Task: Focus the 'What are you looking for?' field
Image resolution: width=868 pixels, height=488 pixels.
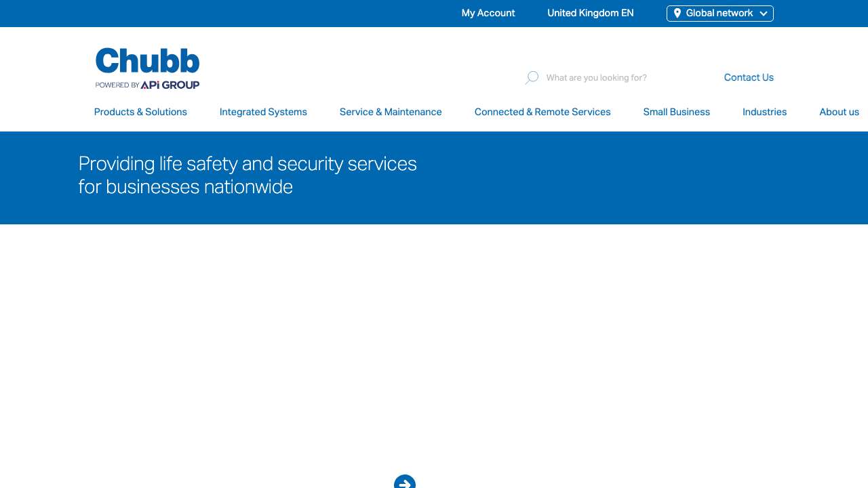Action: coord(610,78)
